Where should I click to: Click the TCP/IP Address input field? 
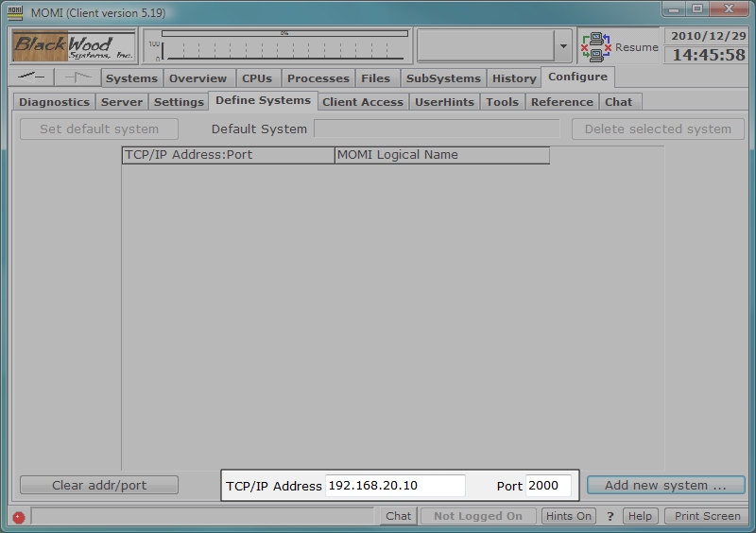395,486
